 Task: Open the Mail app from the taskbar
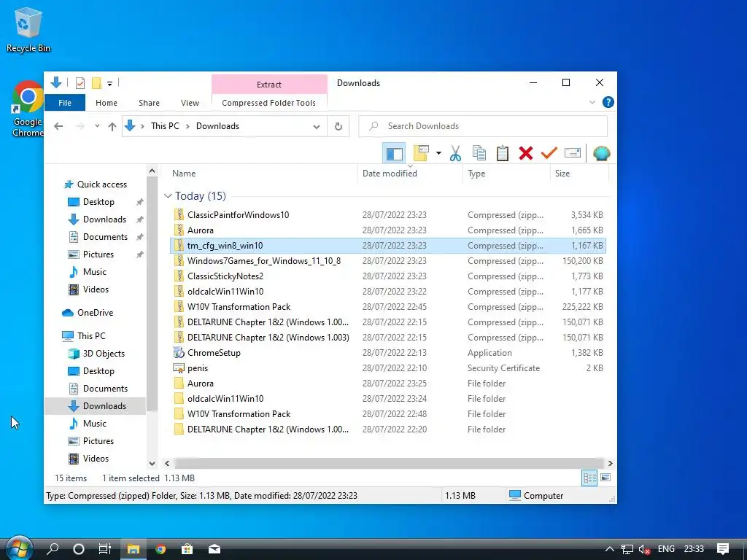(x=214, y=549)
